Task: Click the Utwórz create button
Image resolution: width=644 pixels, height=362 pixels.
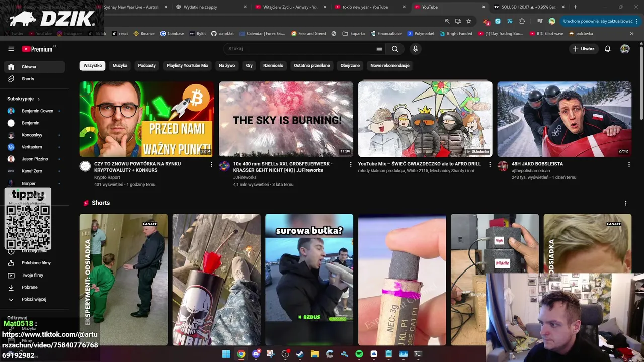Action: (x=584, y=49)
